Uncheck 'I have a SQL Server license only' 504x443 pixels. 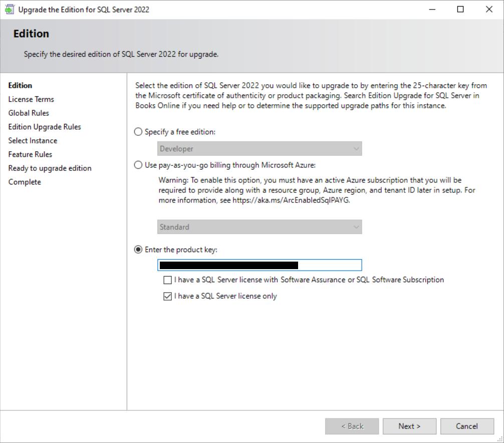click(167, 296)
